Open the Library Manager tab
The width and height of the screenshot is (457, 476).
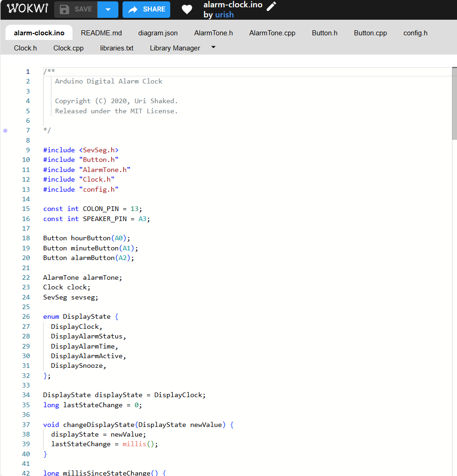[x=175, y=48]
